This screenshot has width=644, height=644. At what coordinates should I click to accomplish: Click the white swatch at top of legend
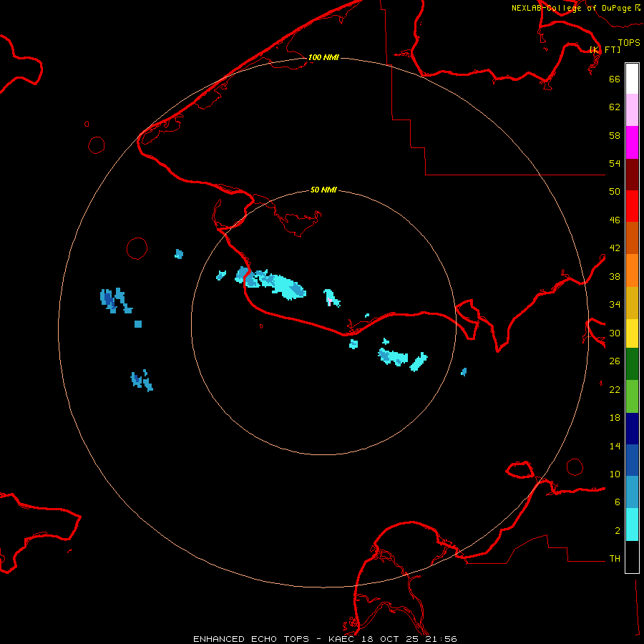pyautogui.click(x=632, y=79)
